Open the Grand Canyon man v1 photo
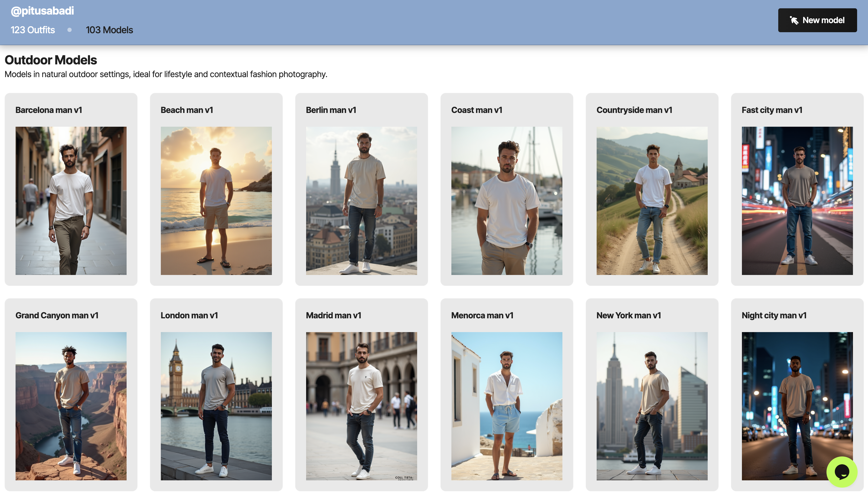This screenshot has width=868, height=498. click(71, 406)
